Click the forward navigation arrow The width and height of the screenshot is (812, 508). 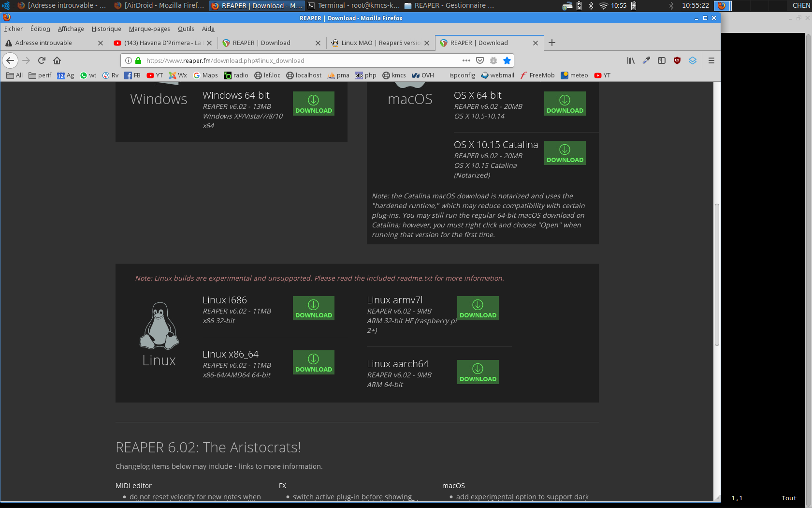click(x=26, y=60)
